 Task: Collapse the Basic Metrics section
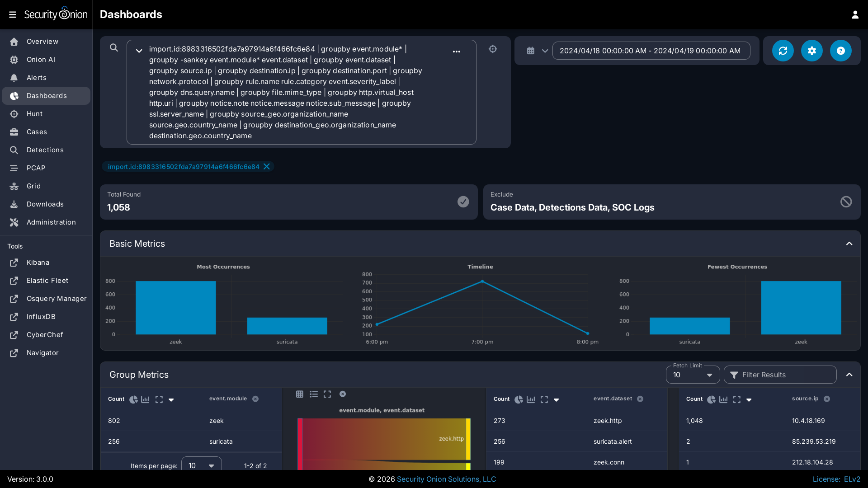tap(849, 244)
